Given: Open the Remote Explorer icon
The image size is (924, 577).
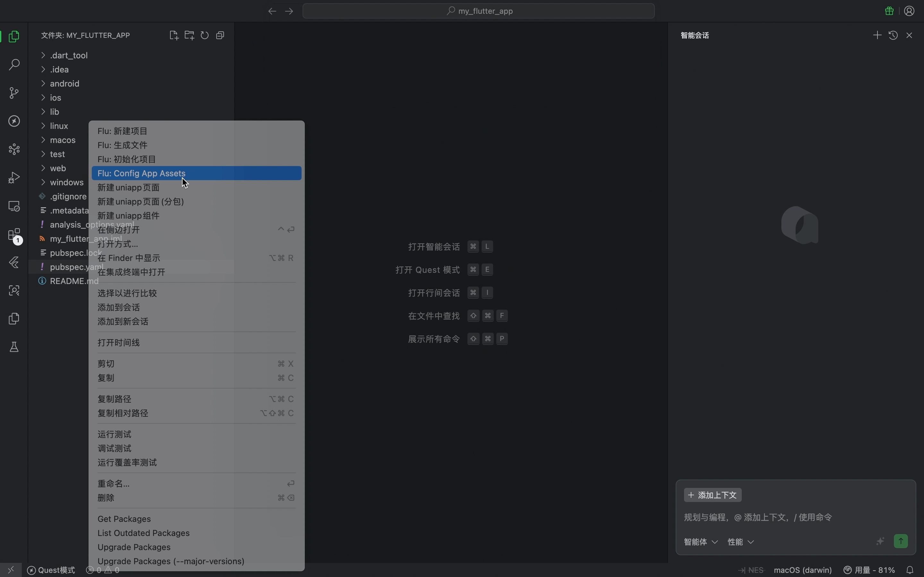Looking at the screenshot, I should (14, 206).
